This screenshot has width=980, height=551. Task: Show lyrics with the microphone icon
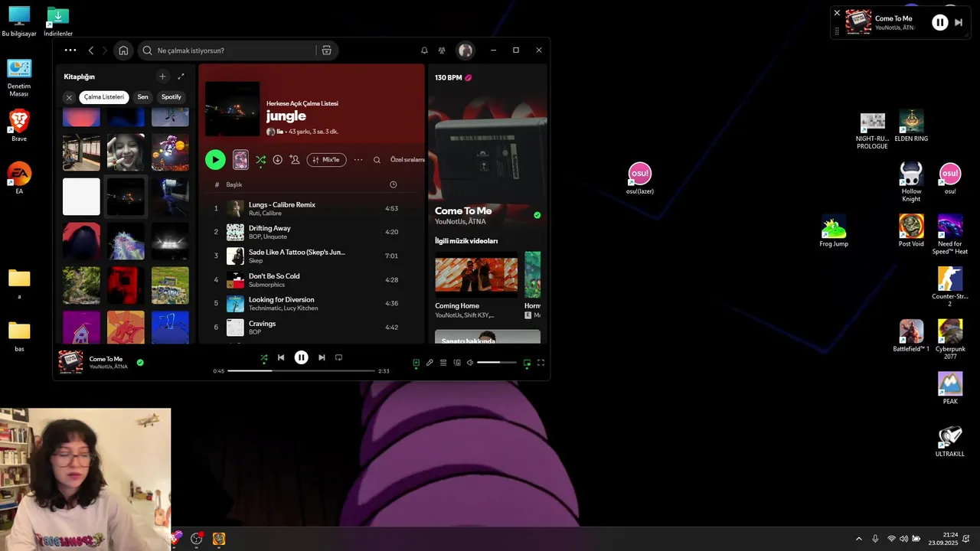(430, 363)
